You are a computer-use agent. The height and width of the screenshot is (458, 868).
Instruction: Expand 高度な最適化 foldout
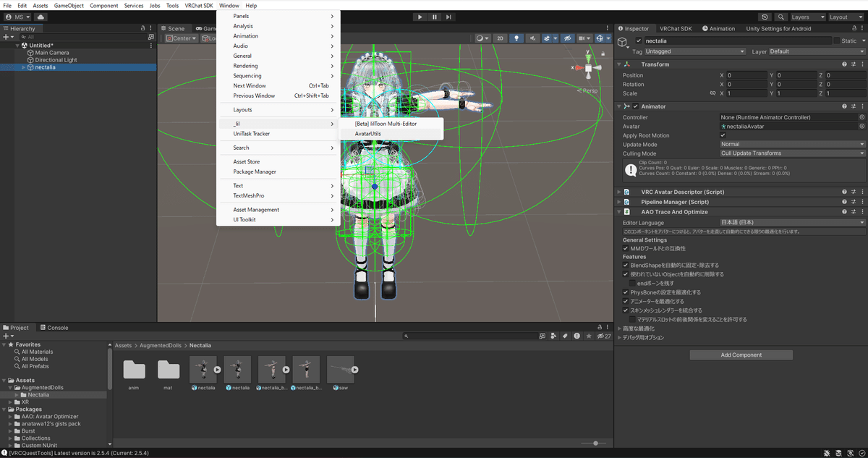point(619,328)
